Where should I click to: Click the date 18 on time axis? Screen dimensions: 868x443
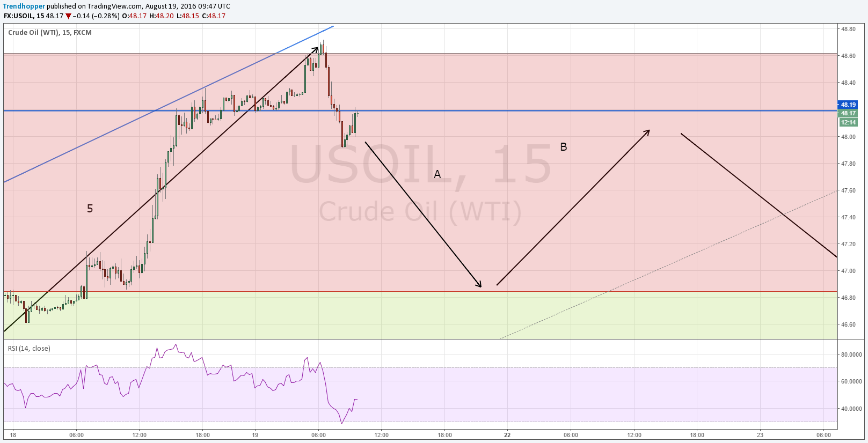click(13, 435)
